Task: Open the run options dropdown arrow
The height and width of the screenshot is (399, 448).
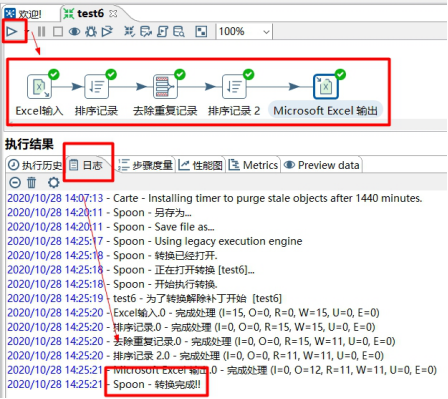Action: coord(28,31)
